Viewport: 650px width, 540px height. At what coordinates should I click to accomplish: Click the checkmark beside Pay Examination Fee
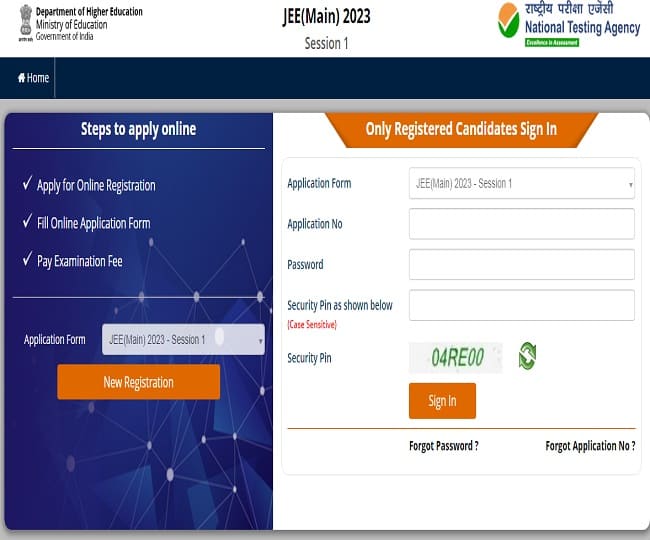pos(27,259)
